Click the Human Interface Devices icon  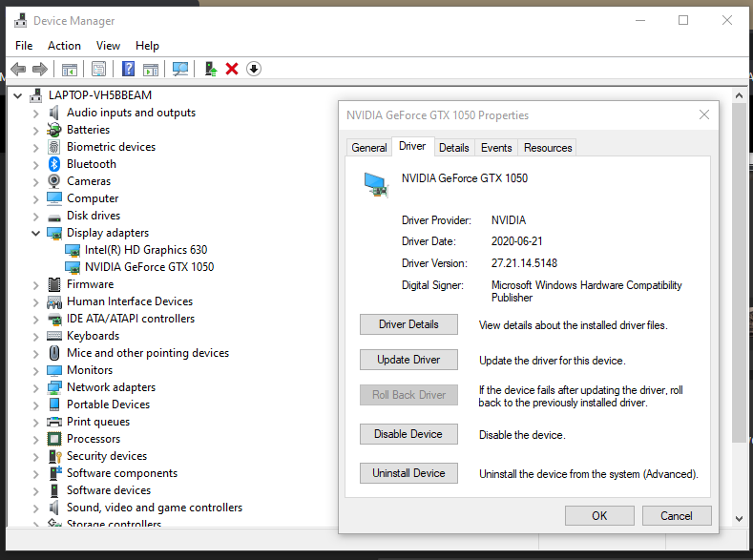pyautogui.click(x=54, y=301)
